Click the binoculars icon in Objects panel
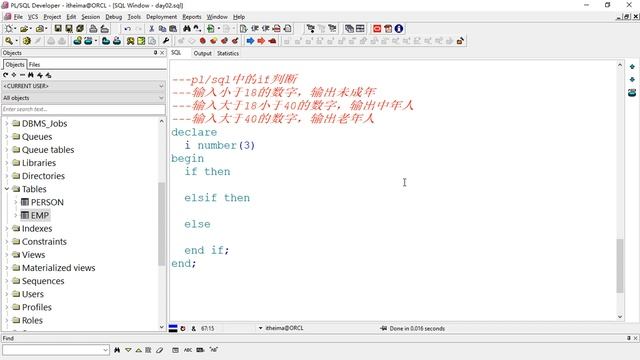 click(31, 75)
